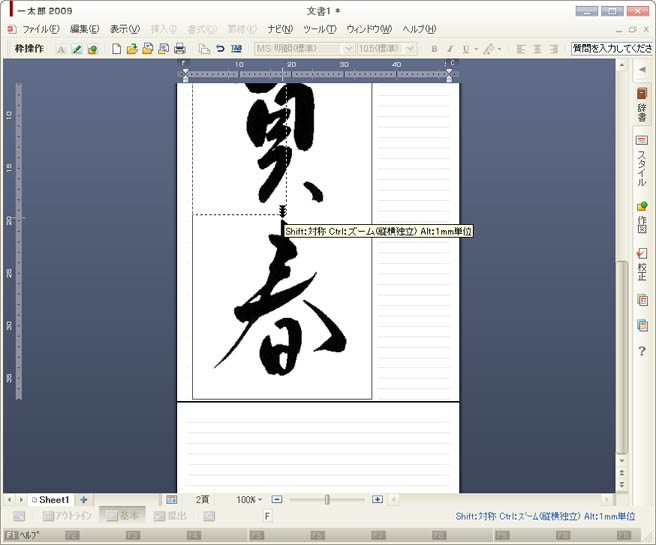Image resolution: width=656 pixels, height=545 pixels.
Task: Open the ファイル(F) menu
Action: 40,29
